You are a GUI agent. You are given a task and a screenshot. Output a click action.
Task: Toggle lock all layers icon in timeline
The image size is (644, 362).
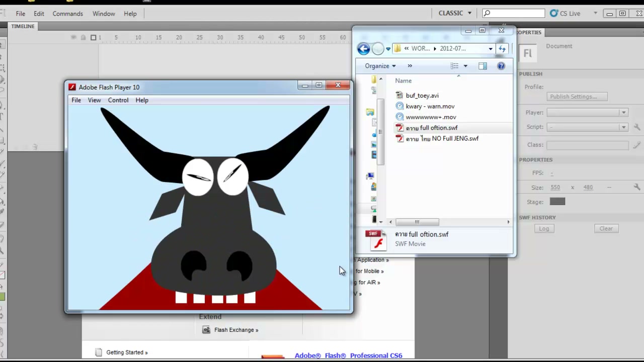tap(83, 37)
